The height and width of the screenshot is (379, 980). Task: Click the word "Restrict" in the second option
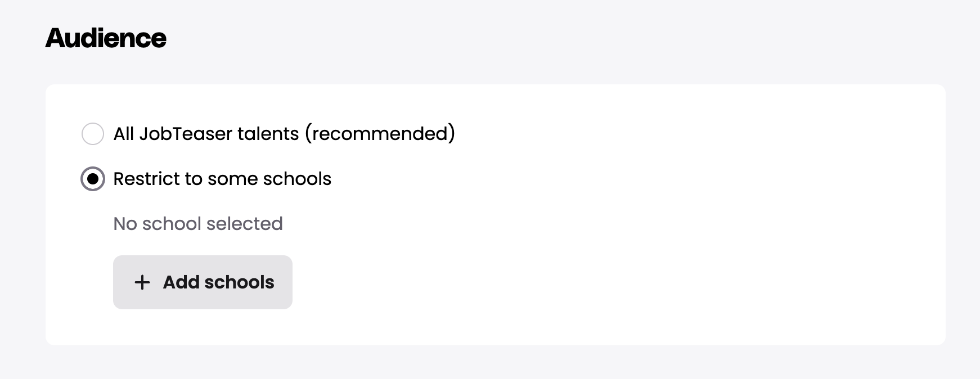146,179
